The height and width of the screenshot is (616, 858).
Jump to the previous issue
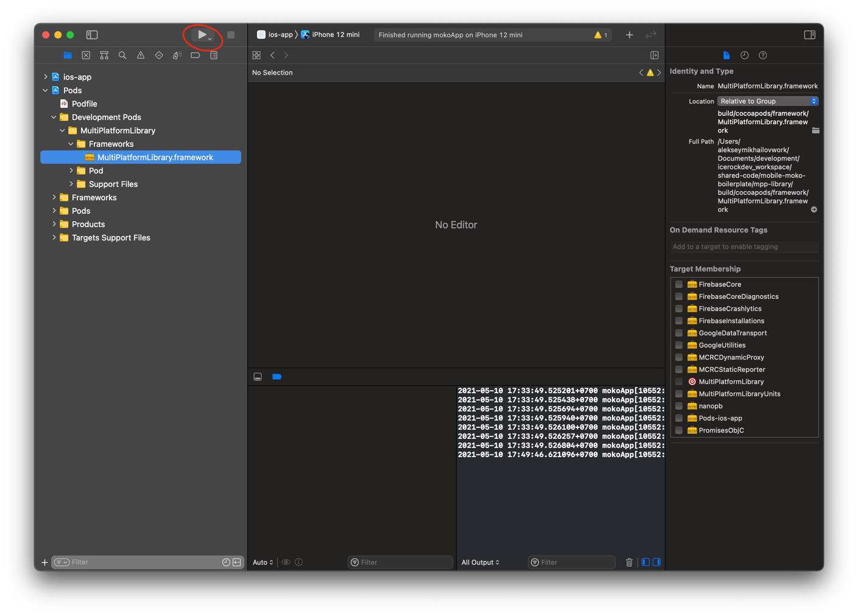pyautogui.click(x=641, y=72)
